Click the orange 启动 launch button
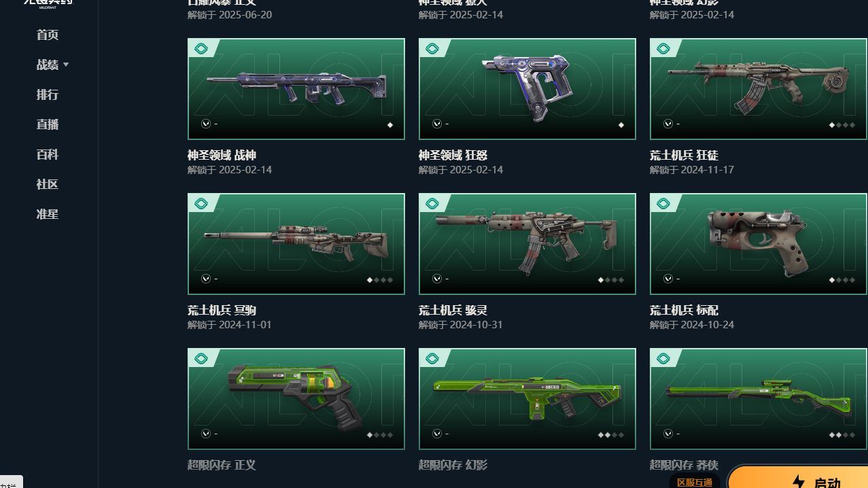The height and width of the screenshot is (488, 868). 798,477
